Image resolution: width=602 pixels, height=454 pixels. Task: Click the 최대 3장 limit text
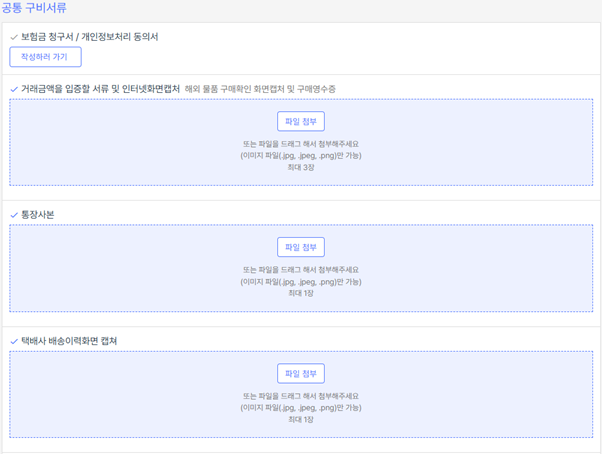click(301, 167)
